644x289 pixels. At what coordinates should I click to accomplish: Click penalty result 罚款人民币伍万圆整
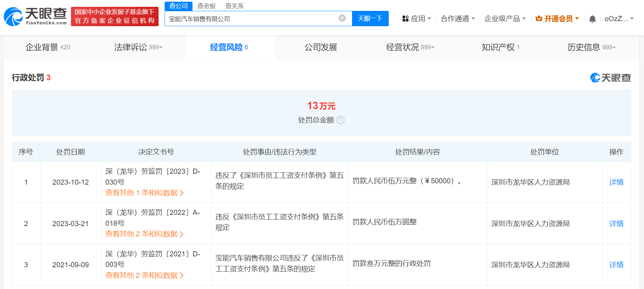click(x=385, y=222)
